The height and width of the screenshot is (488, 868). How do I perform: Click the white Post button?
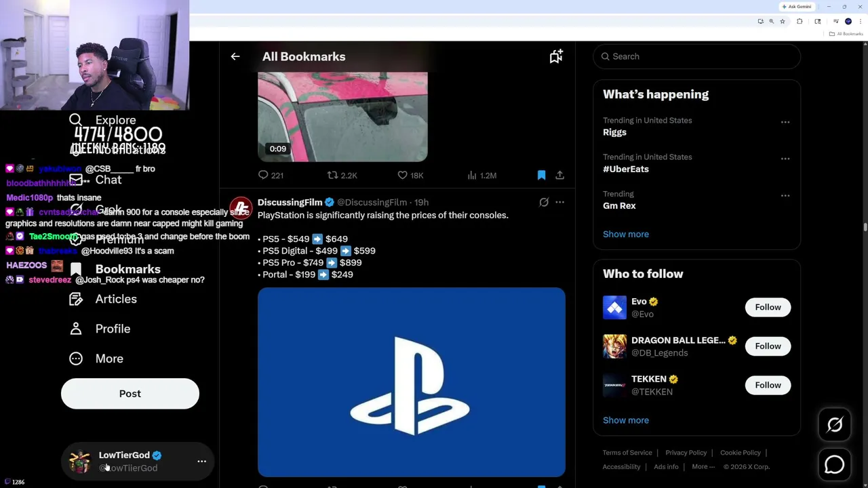click(x=130, y=394)
